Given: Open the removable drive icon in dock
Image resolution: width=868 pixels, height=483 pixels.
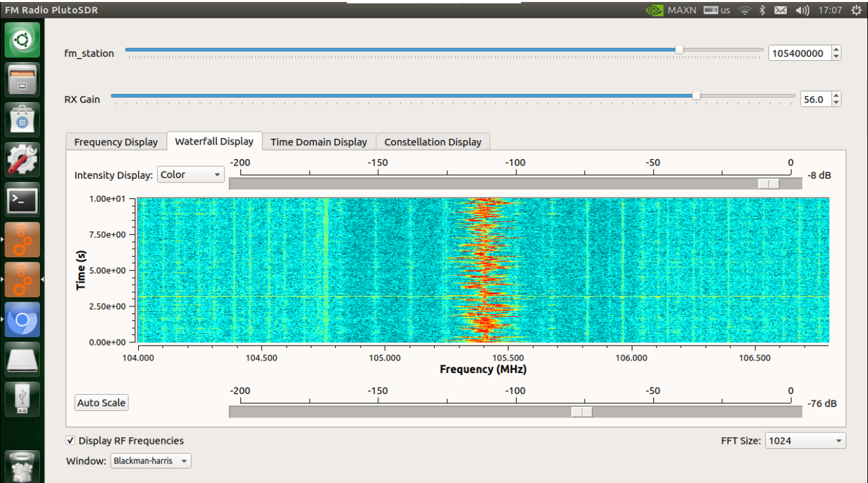Looking at the screenshot, I should point(23,359).
